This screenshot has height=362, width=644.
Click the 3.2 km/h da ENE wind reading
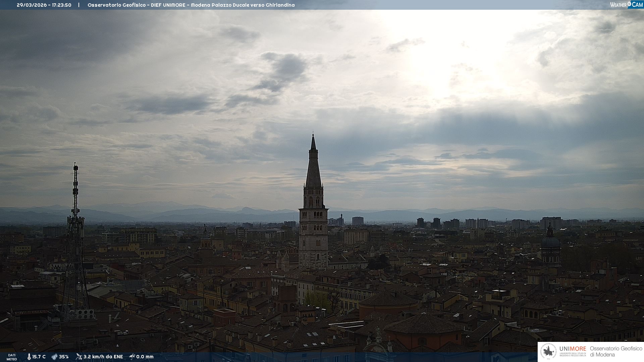[103, 357]
